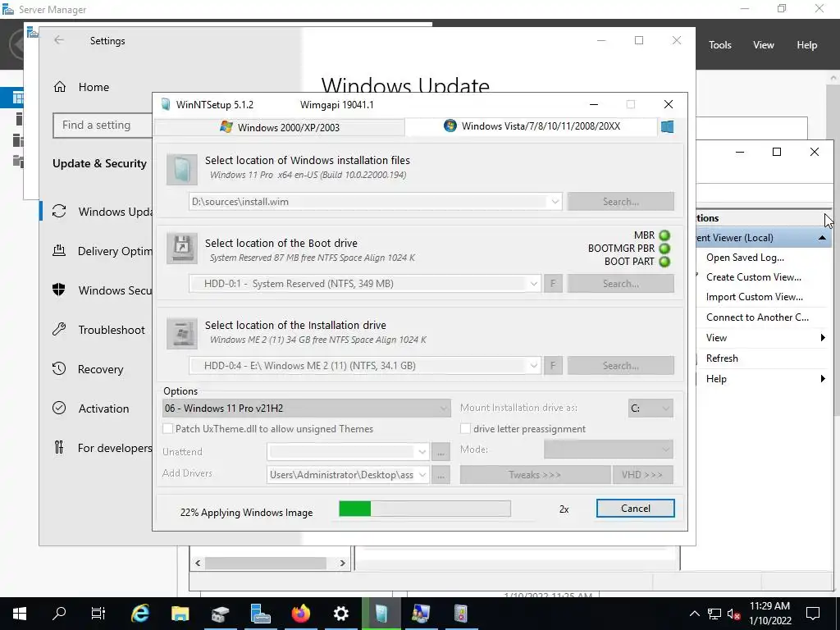This screenshot has width=840, height=630.
Task: Launch Internet Explorer from the taskbar
Action: (x=139, y=614)
